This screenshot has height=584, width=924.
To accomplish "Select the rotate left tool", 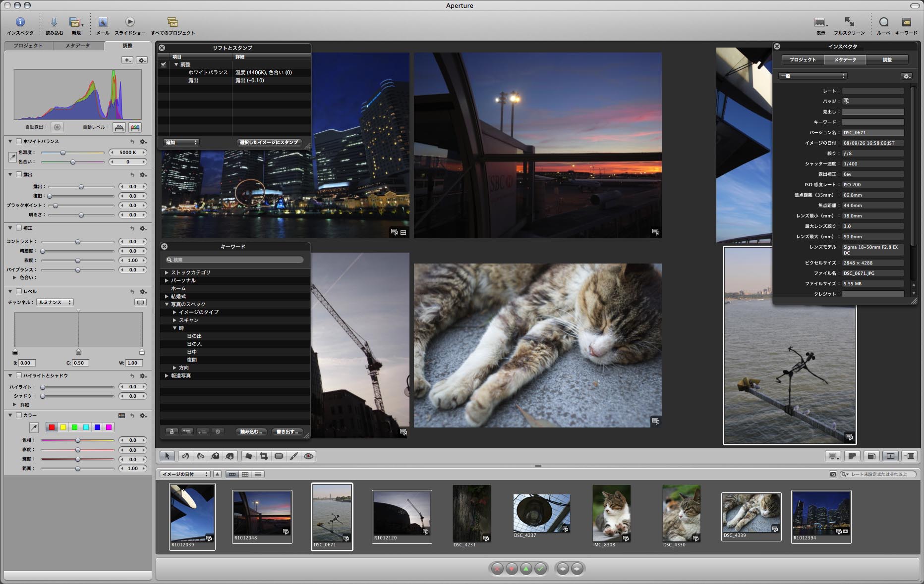I will 185,456.
